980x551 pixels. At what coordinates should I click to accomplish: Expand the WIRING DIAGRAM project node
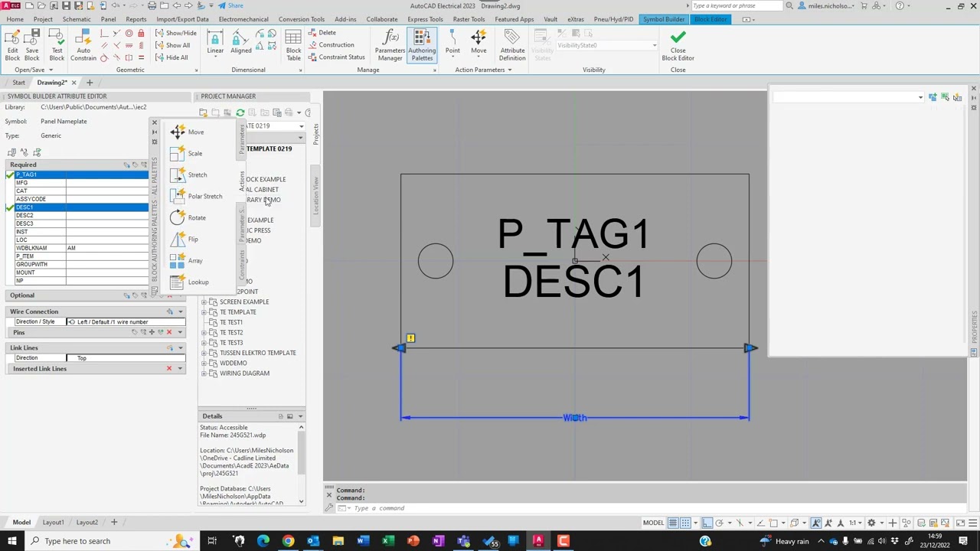click(204, 373)
